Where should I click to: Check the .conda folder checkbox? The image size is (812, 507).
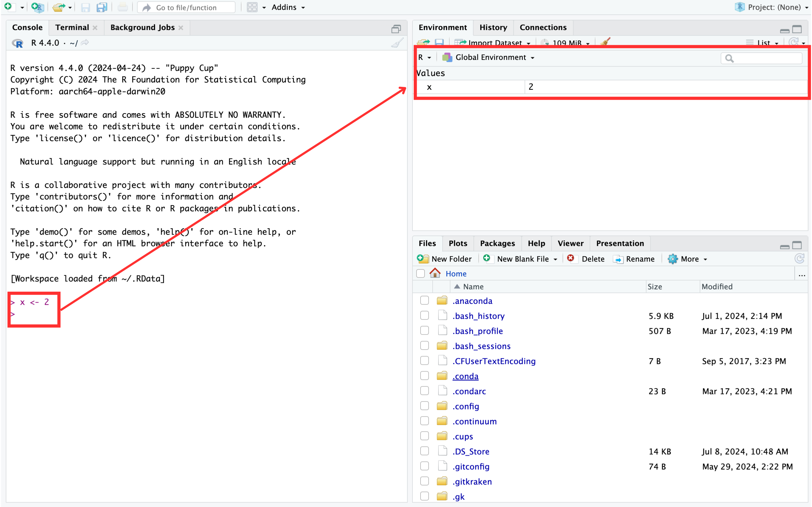click(425, 376)
